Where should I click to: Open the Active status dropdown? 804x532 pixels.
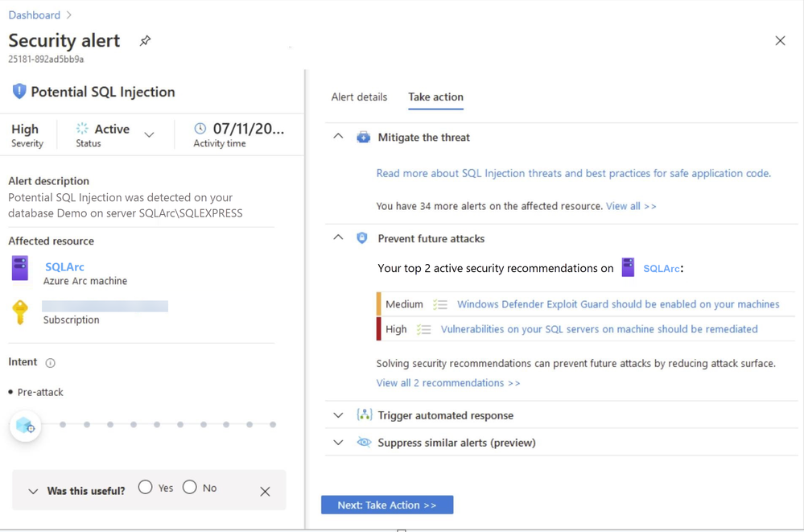pyautogui.click(x=149, y=135)
